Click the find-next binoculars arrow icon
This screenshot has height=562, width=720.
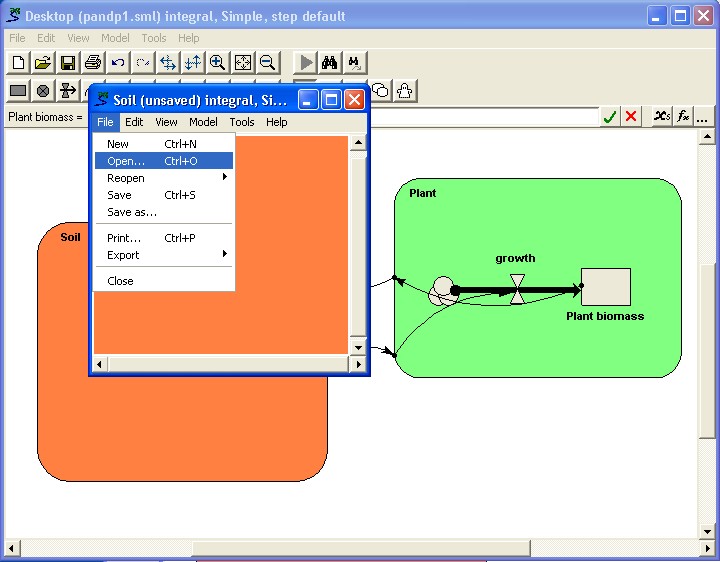354,62
